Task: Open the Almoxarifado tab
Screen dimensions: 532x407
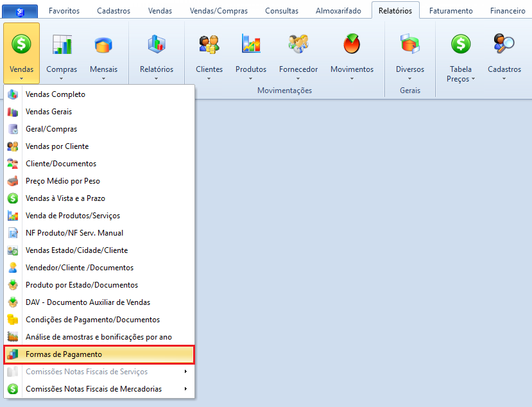Action: pyautogui.click(x=338, y=11)
